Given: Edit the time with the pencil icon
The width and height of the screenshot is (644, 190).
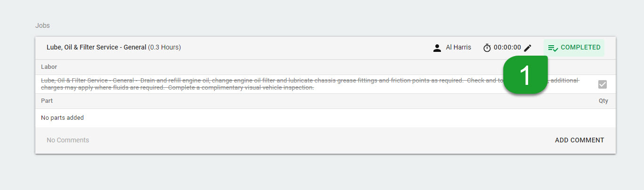Looking at the screenshot, I should 528,48.
